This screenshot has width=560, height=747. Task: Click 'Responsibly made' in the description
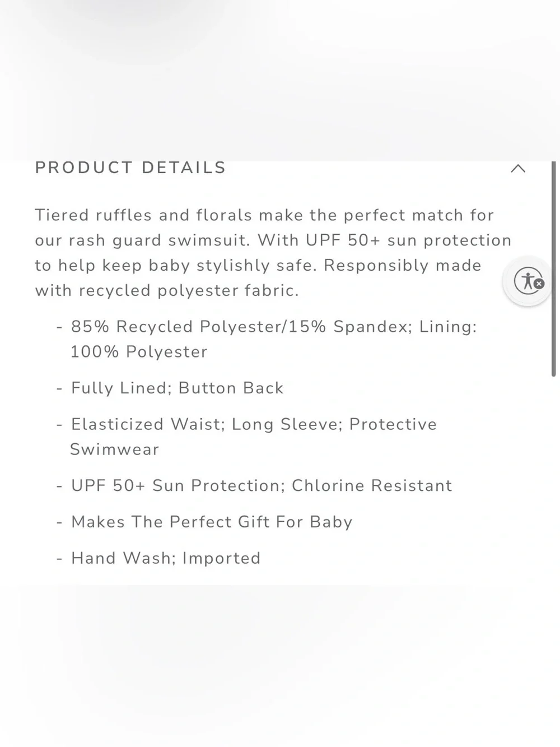click(x=403, y=266)
